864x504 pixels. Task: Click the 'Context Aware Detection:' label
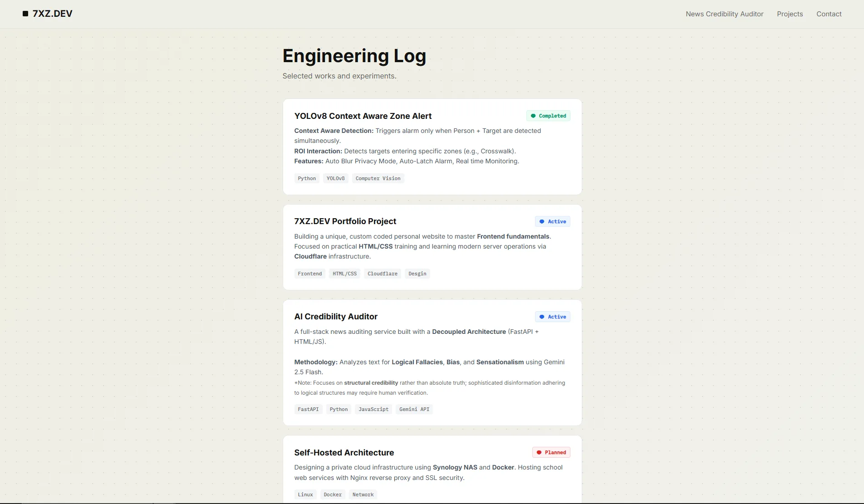pos(334,131)
